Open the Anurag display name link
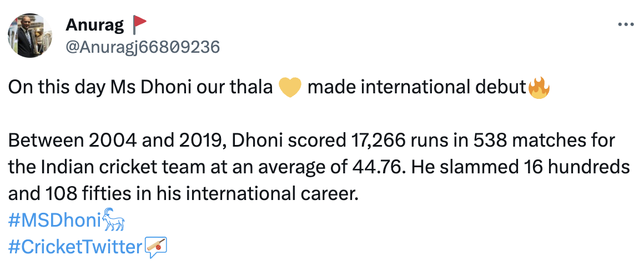 (93, 24)
